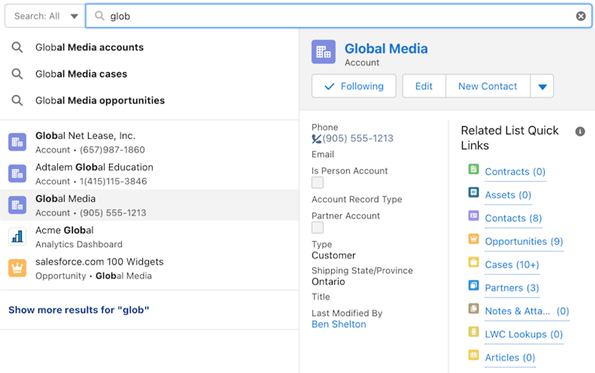Click the Contracts quick link icon
This screenshot has height=373, width=595.
pyautogui.click(x=474, y=169)
